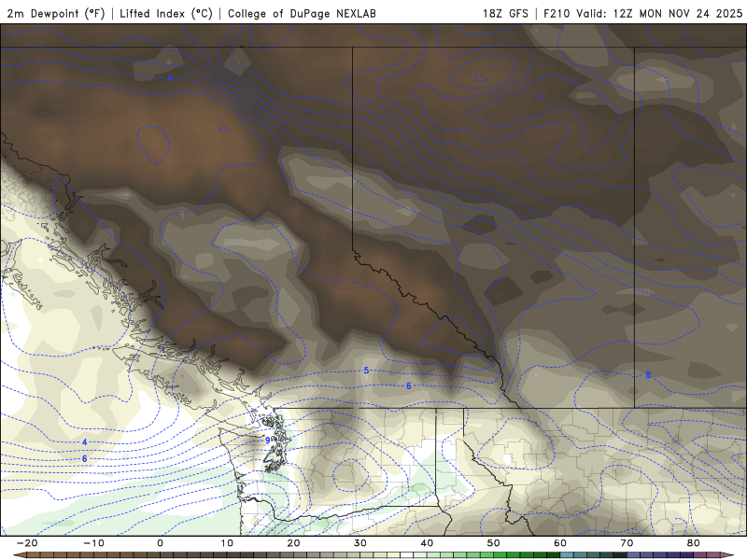Click the contour label '4' over the Pacific Ocean

(x=84, y=442)
